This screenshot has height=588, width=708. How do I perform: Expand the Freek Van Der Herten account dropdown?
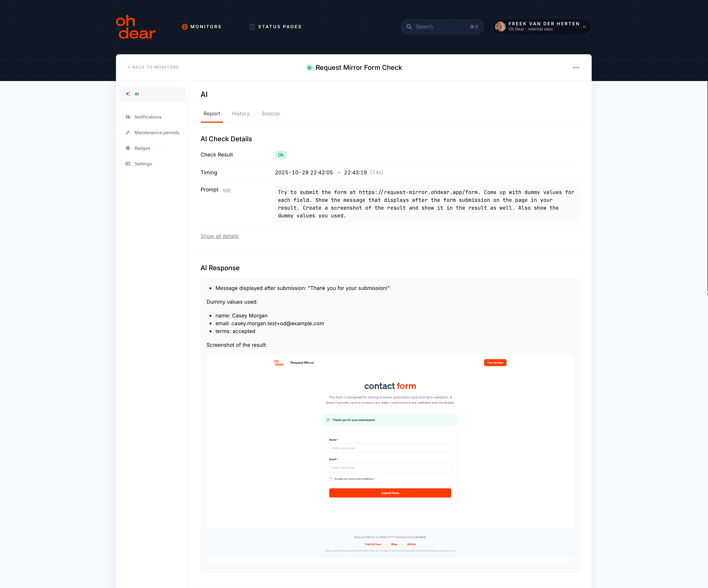584,27
